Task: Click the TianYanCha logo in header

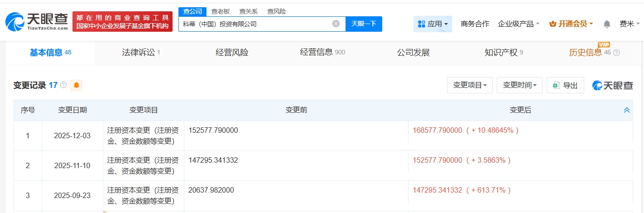Action: [37, 21]
